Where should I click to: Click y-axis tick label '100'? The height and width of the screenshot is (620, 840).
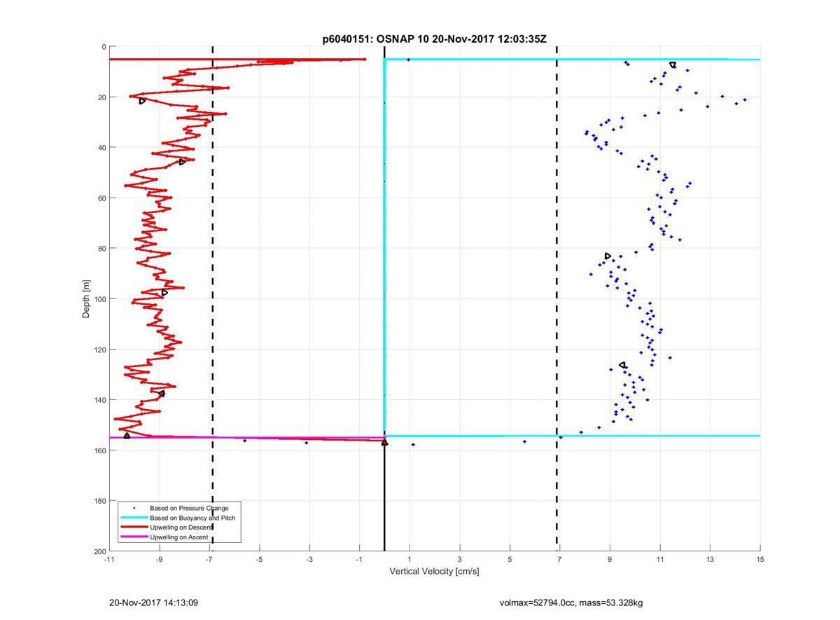point(99,299)
